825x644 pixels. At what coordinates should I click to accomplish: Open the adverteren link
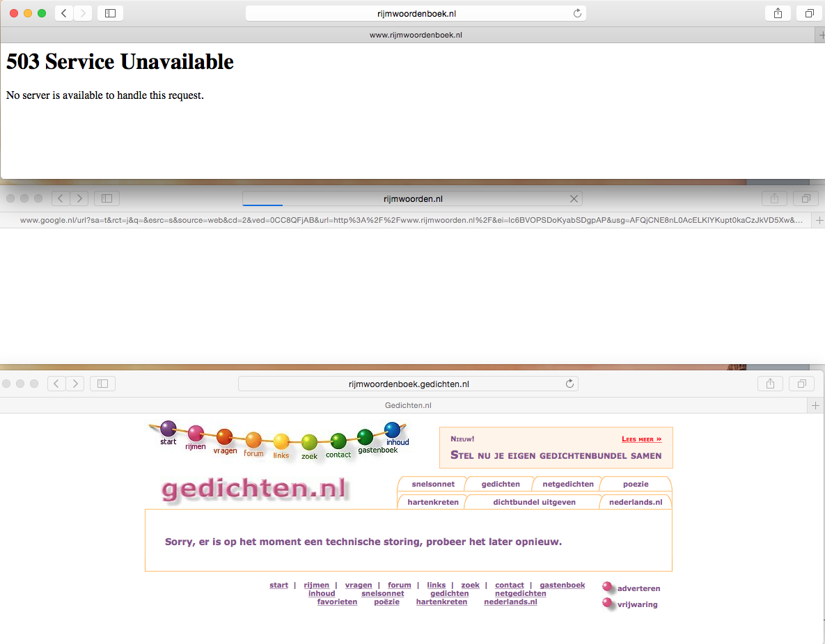click(638, 588)
